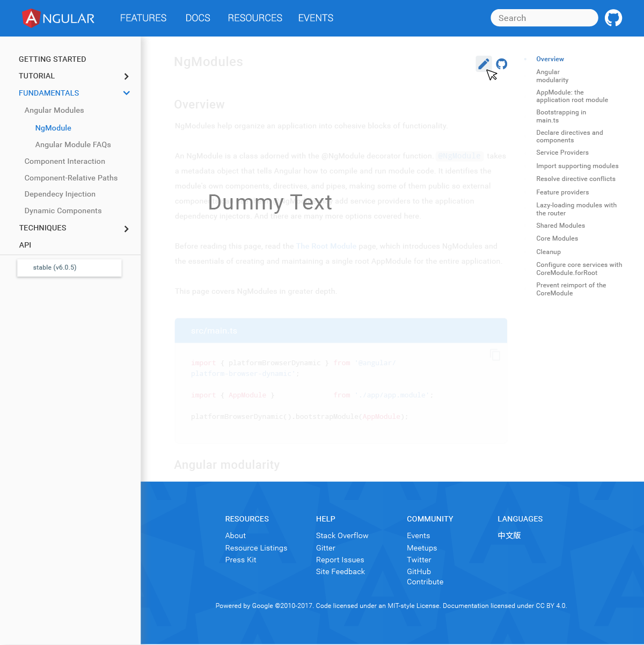The width and height of the screenshot is (644, 645).
Task: Collapse the FUNDAMENTALS section
Action: [x=127, y=92]
